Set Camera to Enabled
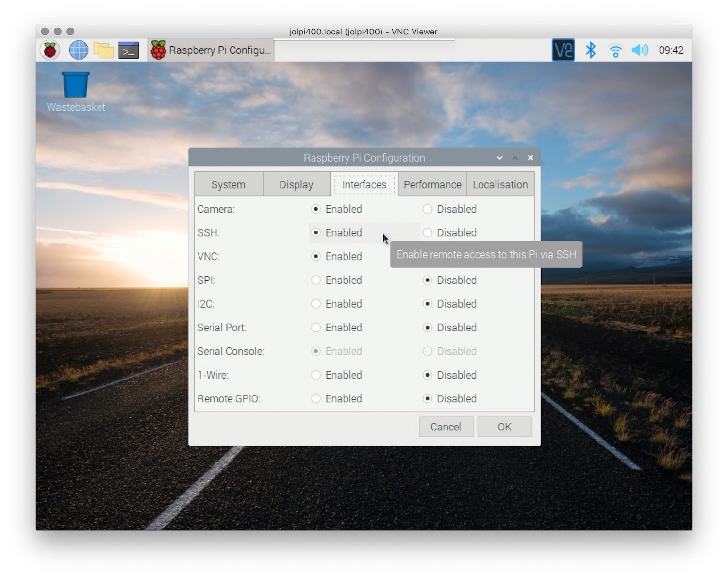The image size is (728, 578). click(x=337, y=209)
